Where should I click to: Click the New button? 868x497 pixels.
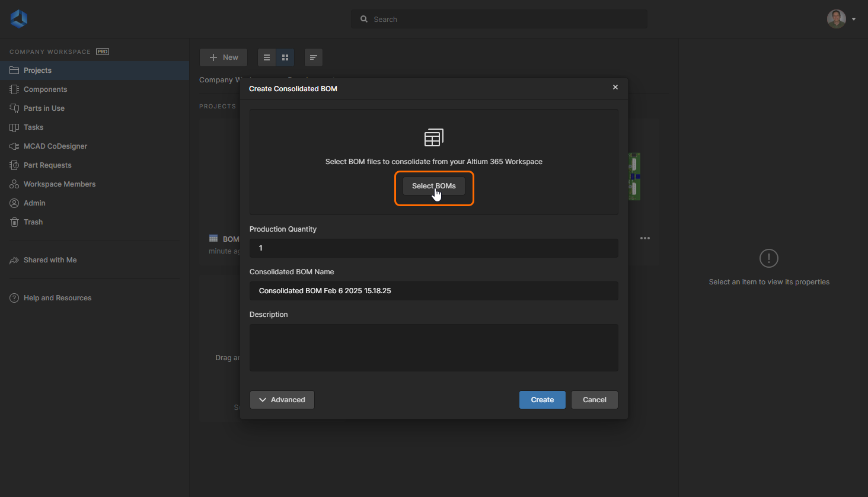(x=224, y=57)
